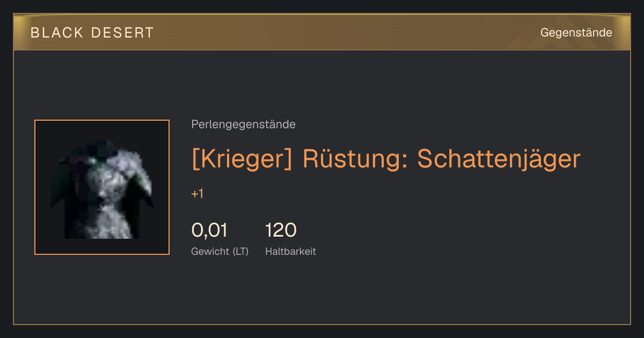Screen dimensions: 644x338
Task: Click the BLACK DESERT logo text
Action: (x=92, y=33)
